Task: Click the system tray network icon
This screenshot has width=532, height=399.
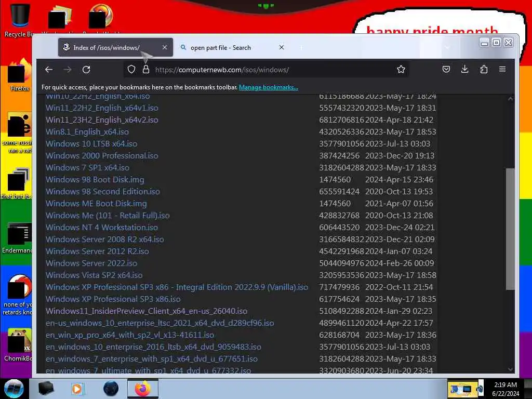Action: [467, 389]
